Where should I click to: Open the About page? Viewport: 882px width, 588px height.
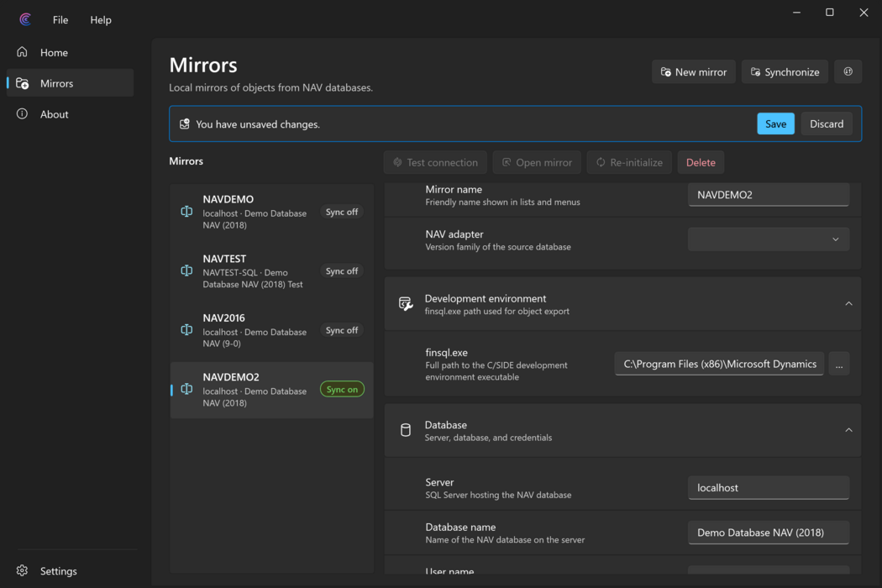point(71,114)
